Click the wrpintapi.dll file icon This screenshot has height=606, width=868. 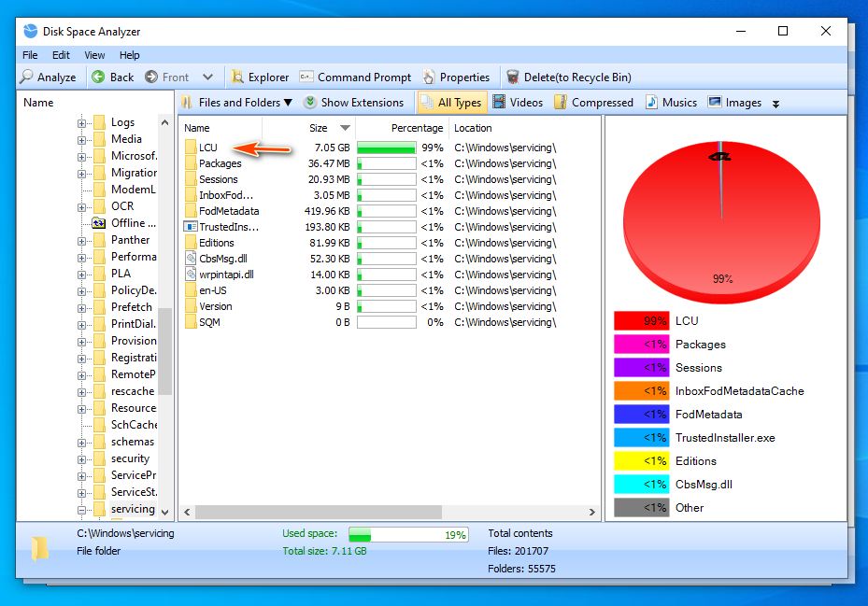191,274
